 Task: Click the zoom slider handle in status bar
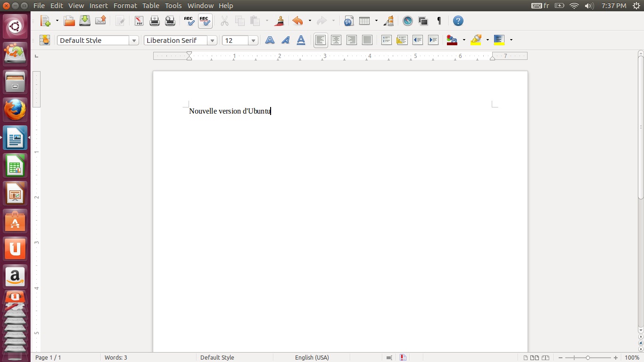point(587,358)
